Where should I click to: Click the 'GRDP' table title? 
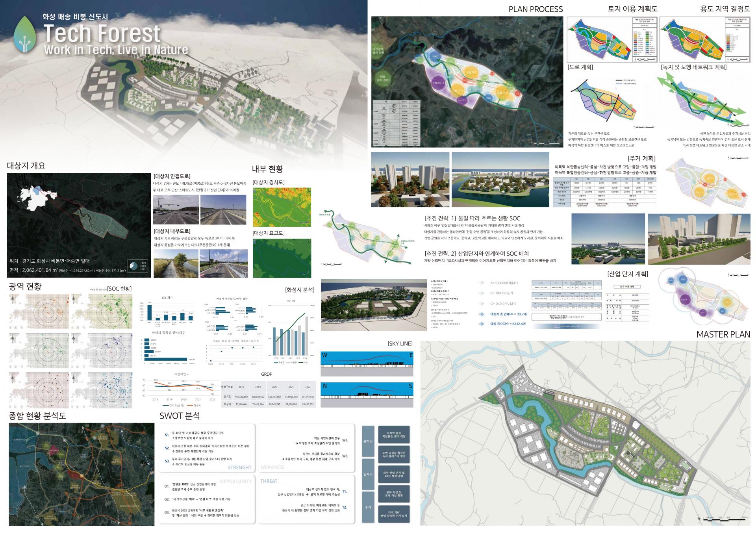267,374
